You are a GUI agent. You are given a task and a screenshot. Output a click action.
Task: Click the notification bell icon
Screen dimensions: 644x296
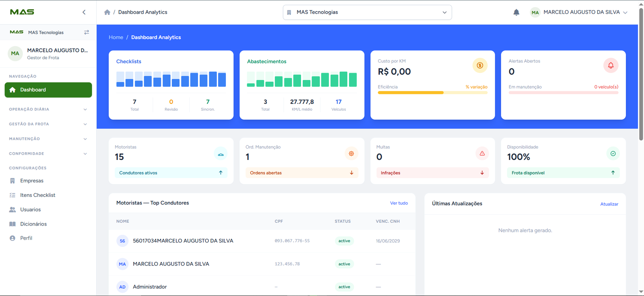(x=516, y=12)
